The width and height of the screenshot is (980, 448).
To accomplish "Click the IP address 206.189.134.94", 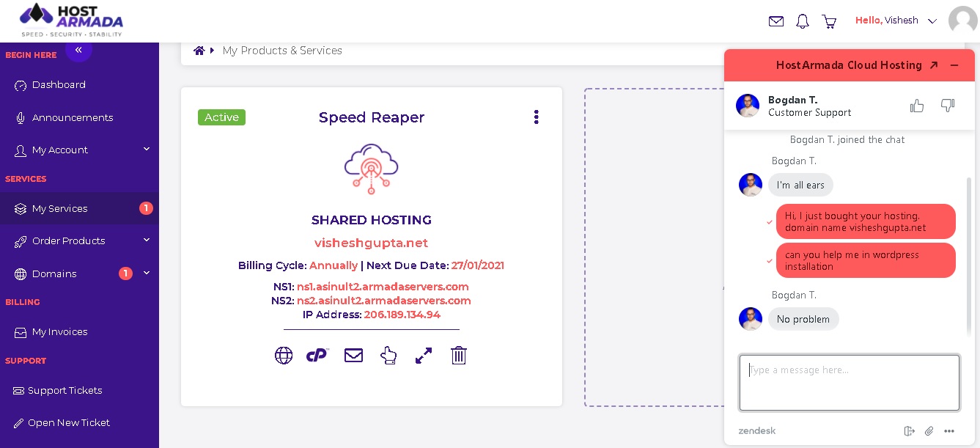I will point(402,315).
